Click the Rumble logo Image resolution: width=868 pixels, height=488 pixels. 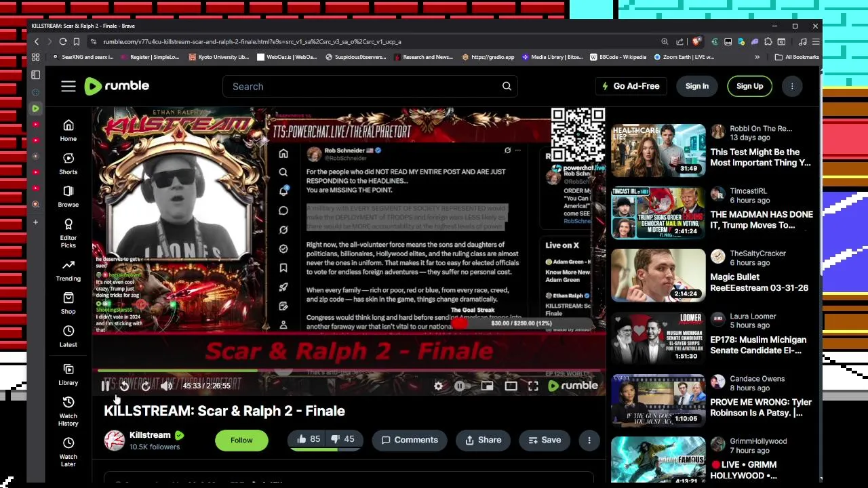coord(117,86)
